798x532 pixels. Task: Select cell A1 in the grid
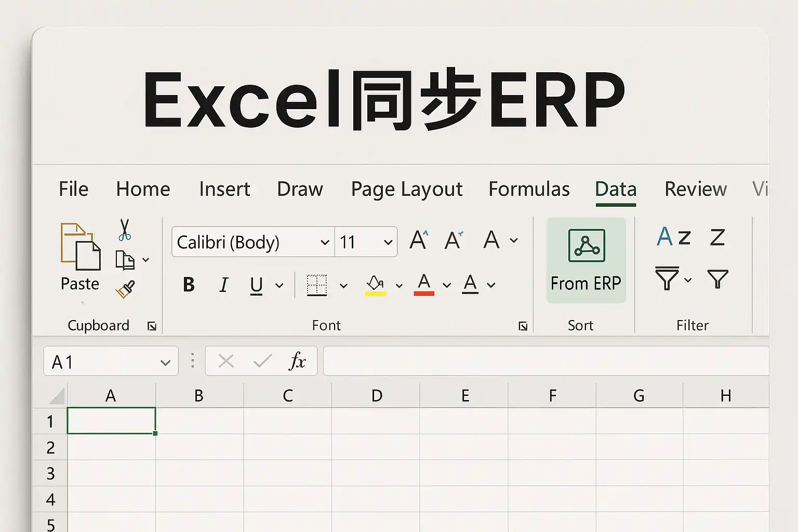[x=111, y=420]
